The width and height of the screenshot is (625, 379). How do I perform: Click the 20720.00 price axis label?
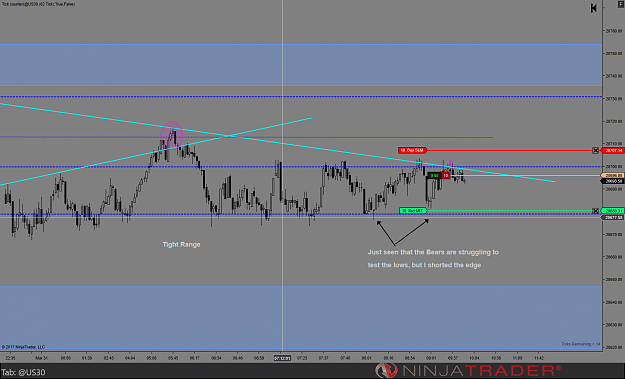pyautogui.click(x=614, y=121)
